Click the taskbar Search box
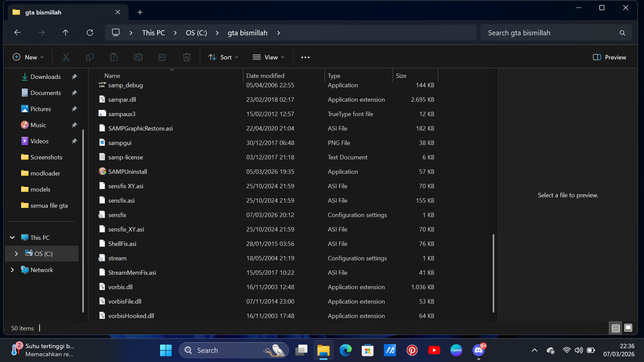The height and width of the screenshot is (362, 644). 233,350
